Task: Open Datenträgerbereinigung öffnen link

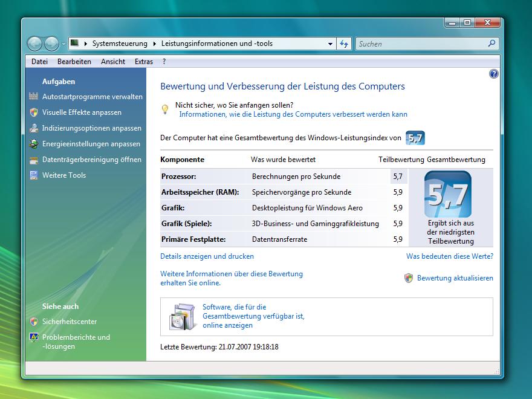Action: [92, 160]
